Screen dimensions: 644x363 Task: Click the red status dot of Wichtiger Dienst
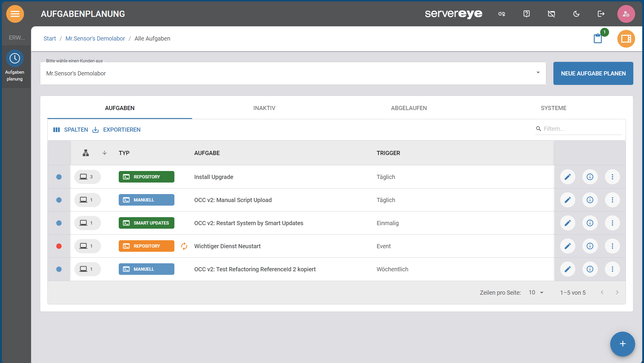tap(59, 246)
